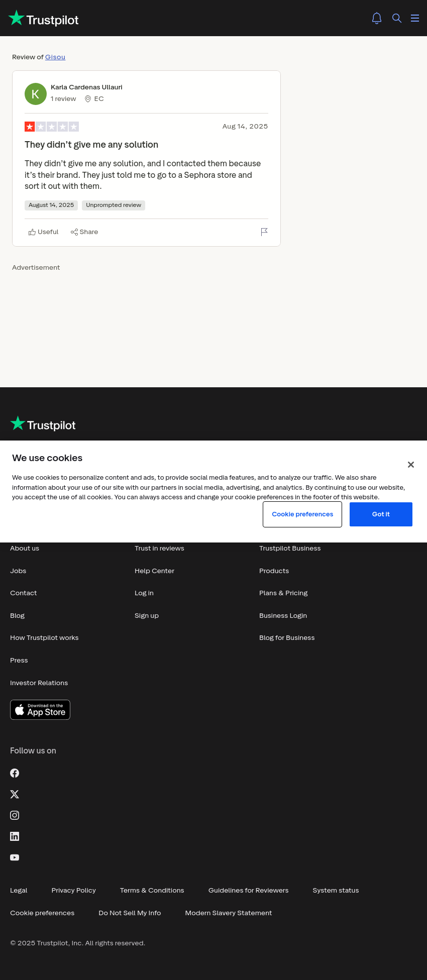Open Trustpilot's LinkedIn icon

[15, 836]
